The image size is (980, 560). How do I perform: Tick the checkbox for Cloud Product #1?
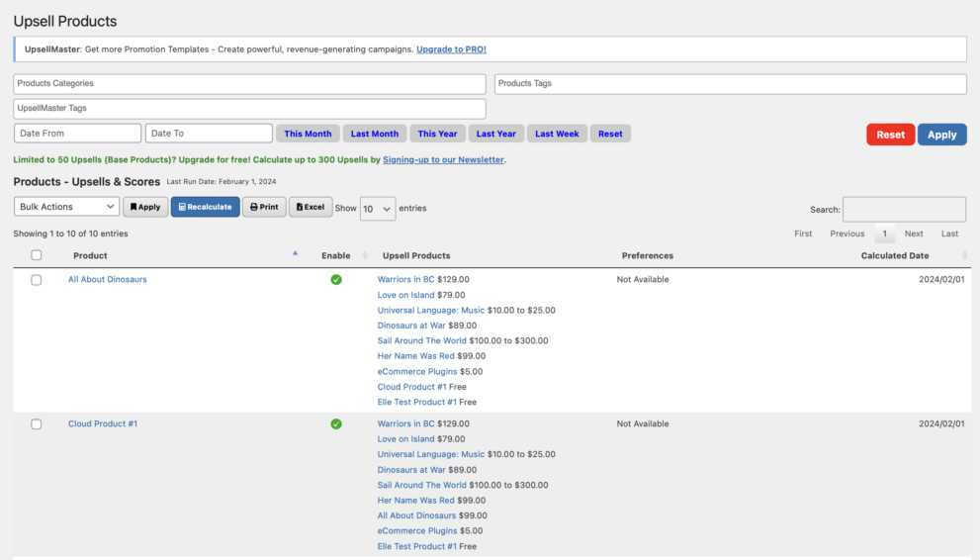37,424
